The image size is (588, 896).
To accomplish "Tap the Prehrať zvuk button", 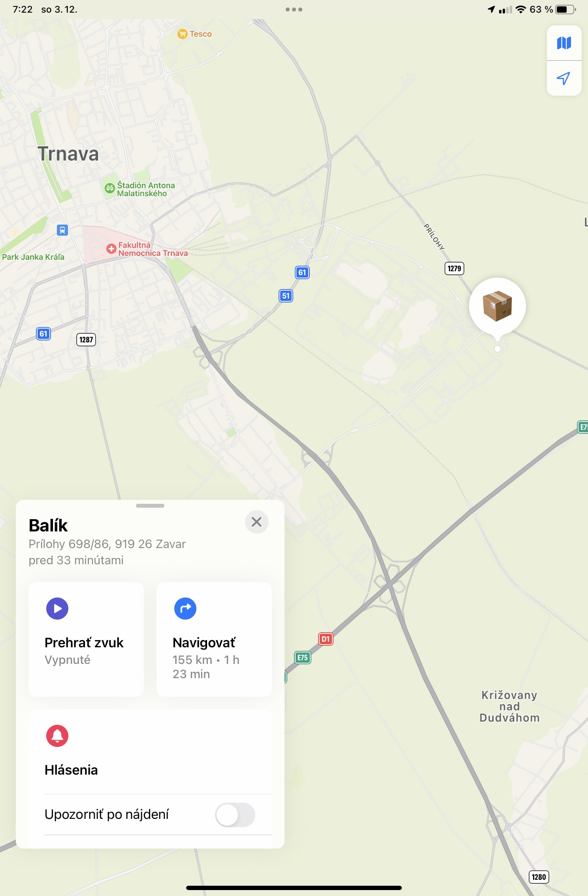I will (x=86, y=639).
